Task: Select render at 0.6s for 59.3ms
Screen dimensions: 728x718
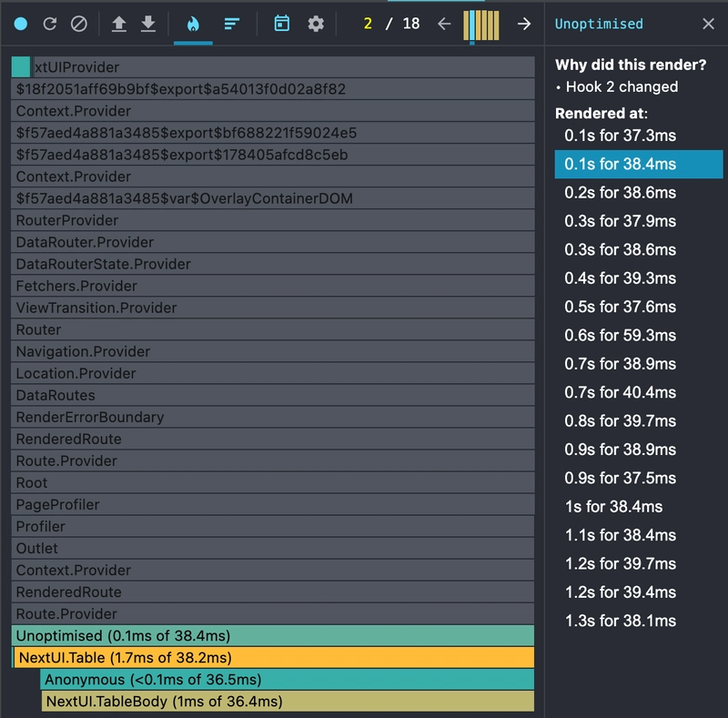Action: pyautogui.click(x=620, y=335)
